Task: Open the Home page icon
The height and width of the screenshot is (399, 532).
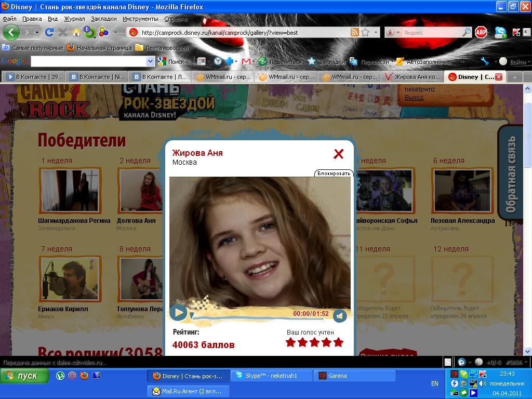Action: click(x=76, y=33)
